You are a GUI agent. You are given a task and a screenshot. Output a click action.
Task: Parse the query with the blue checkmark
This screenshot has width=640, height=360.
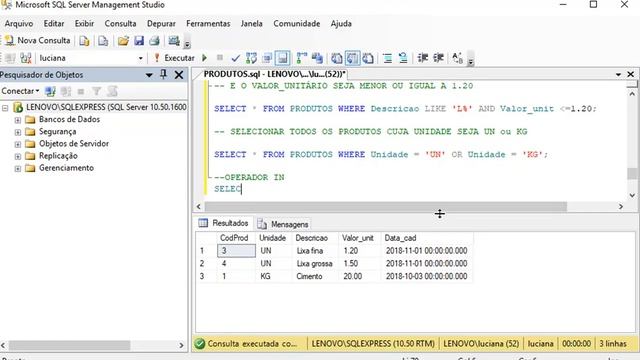(236, 58)
